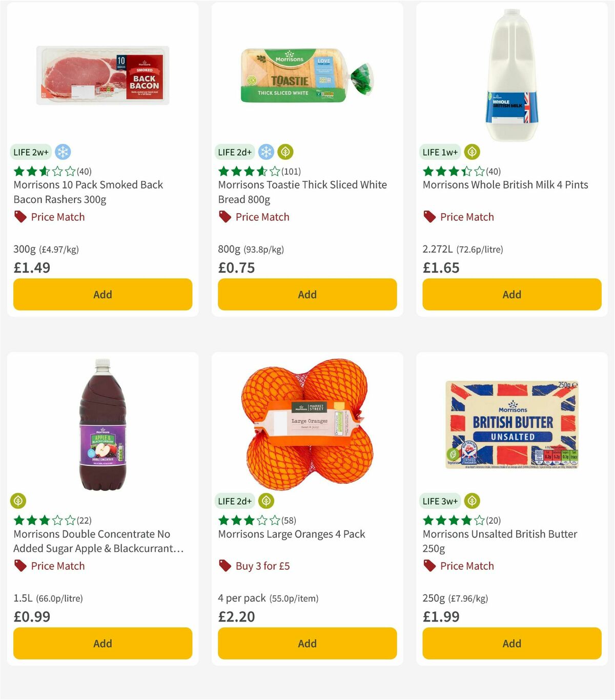Select the LIFE 1w+ badge on the milk product
Viewport: 615px width, 700px height.
(x=439, y=152)
